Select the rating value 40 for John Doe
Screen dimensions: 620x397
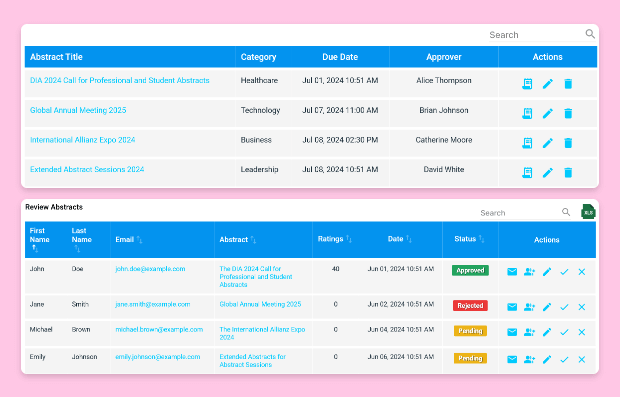pos(335,269)
